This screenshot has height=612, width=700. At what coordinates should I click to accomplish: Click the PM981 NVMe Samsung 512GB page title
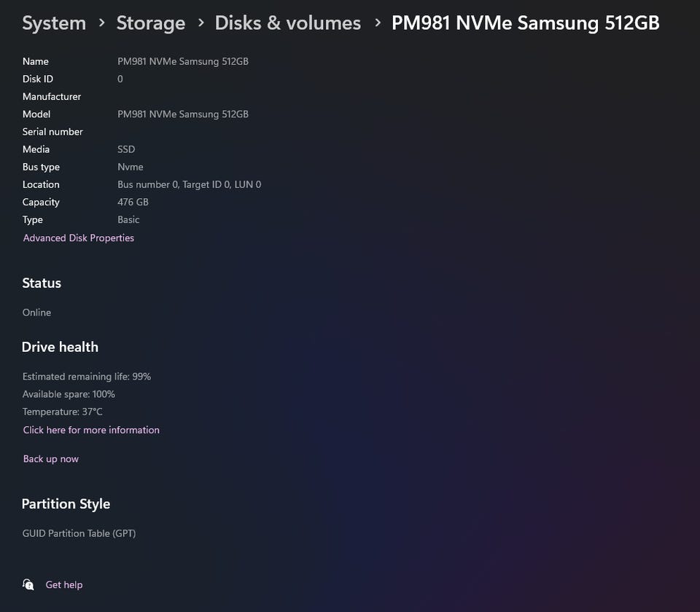[525, 23]
